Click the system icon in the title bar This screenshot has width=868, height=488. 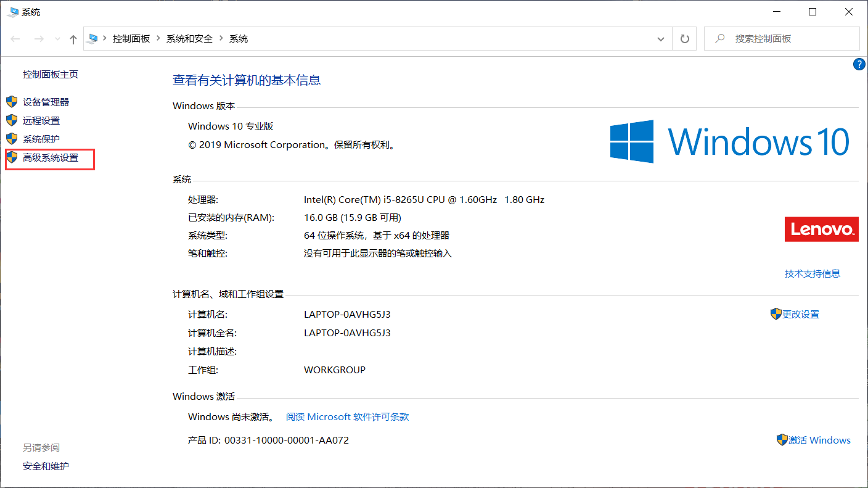(13, 12)
